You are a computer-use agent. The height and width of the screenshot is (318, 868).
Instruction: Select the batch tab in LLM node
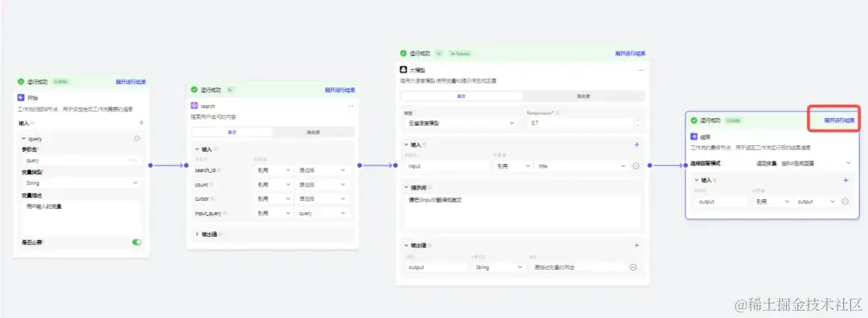[583, 96]
